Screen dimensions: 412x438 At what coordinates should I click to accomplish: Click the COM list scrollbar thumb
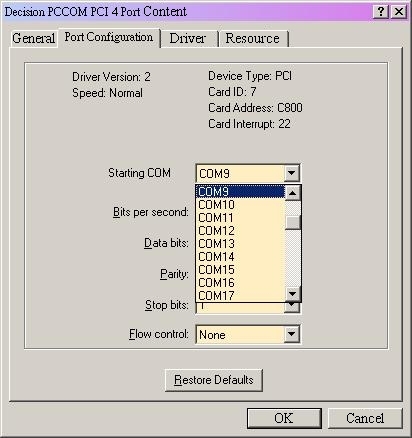point(293,223)
